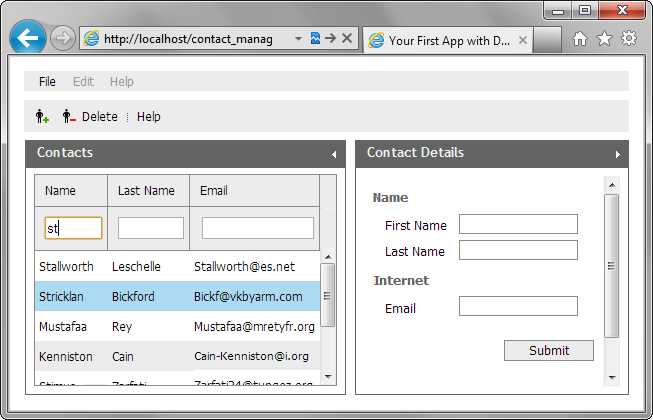This screenshot has width=653, height=420.
Task: Collapse the Contact Details panel arrow
Action: pos(618,154)
